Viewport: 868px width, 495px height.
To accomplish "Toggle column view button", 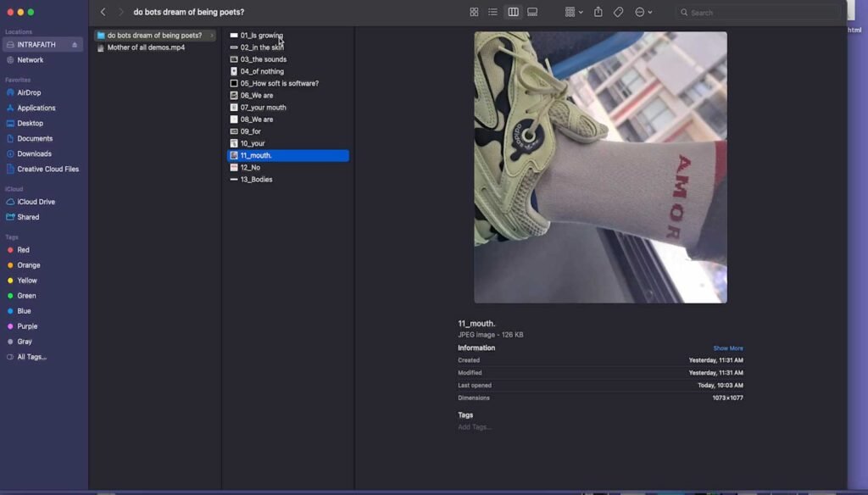I will 513,12.
